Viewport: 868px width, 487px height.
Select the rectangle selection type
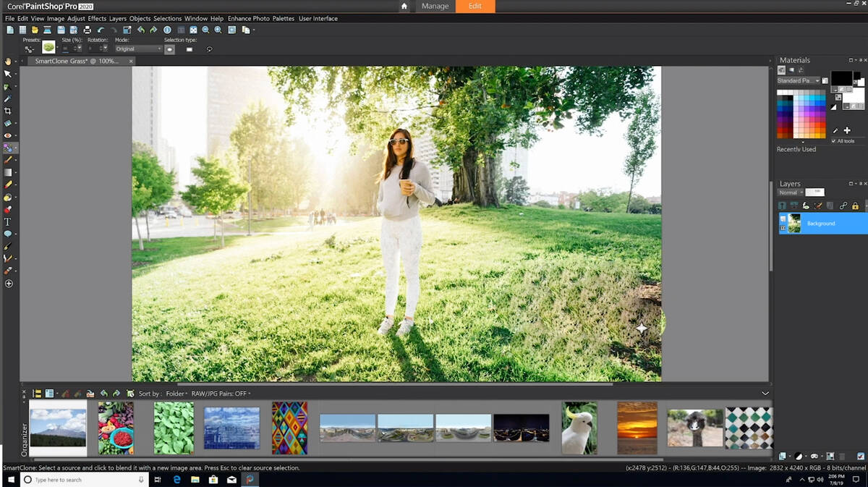coord(190,49)
